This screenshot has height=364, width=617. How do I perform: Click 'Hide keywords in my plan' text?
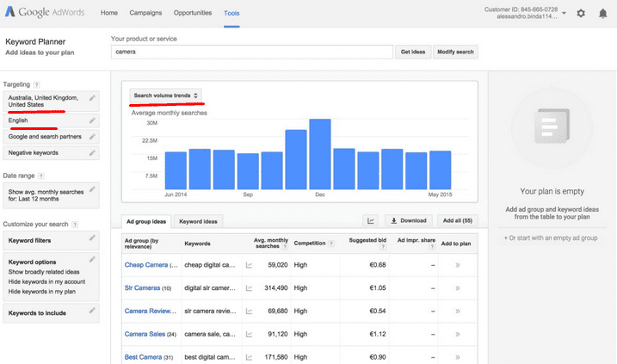point(42,292)
